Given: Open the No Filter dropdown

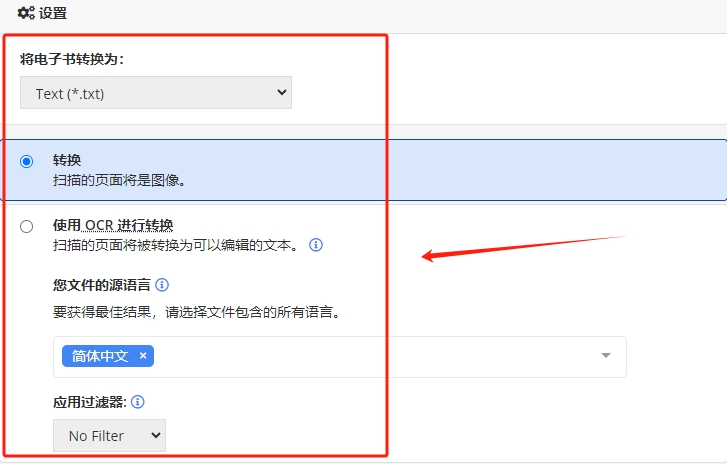Looking at the screenshot, I should pyautogui.click(x=109, y=436).
